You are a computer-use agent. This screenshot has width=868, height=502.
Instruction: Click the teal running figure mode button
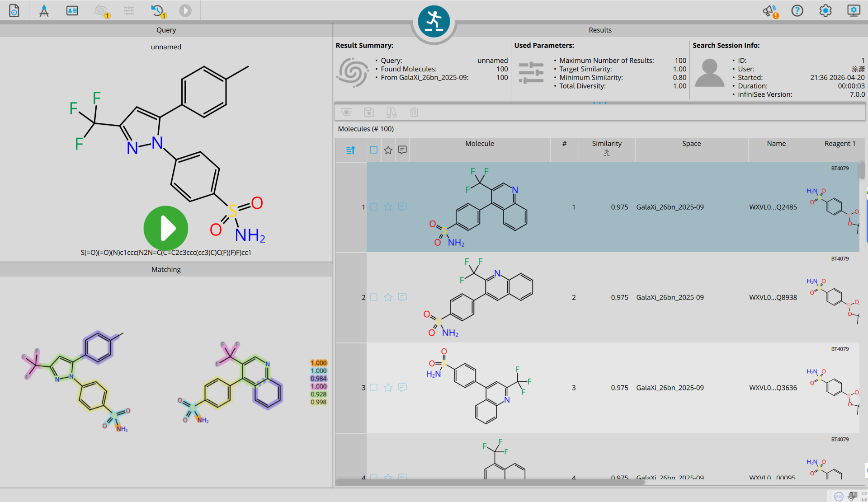[x=434, y=21]
